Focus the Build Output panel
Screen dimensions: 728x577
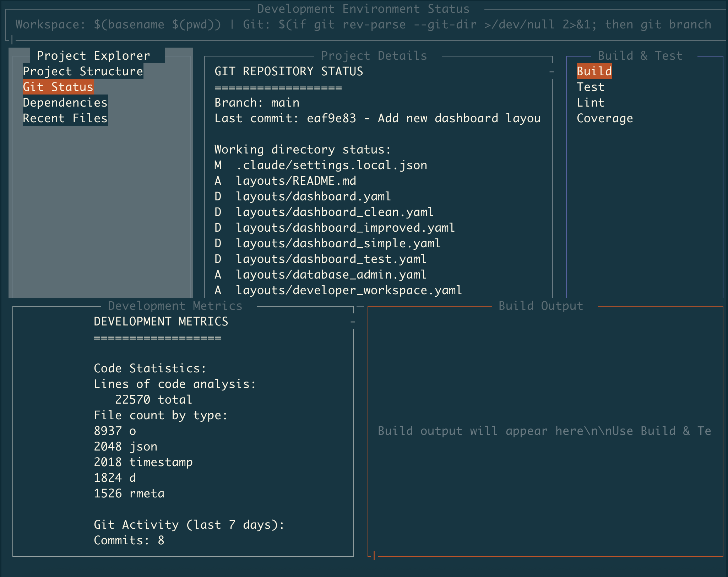click(540, 305)
